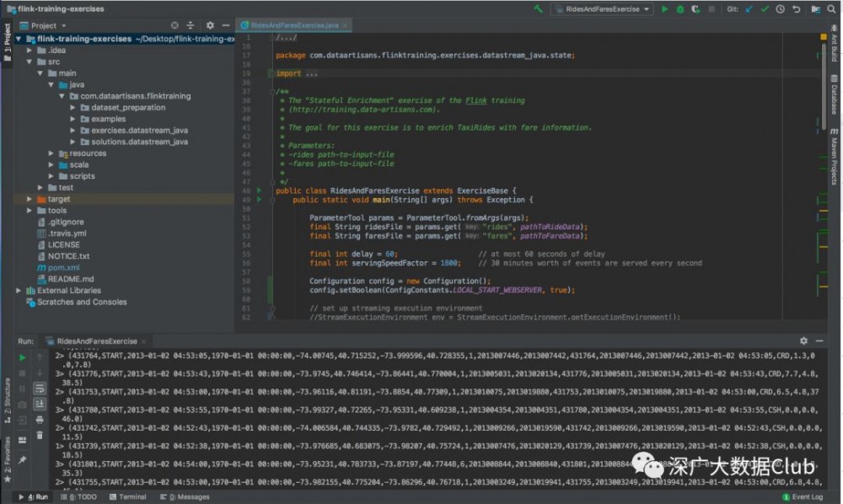The width and height of the screenshot is (843, 504).
Task: Expand the target folder in project tree
Action: [x=30, y=199]
